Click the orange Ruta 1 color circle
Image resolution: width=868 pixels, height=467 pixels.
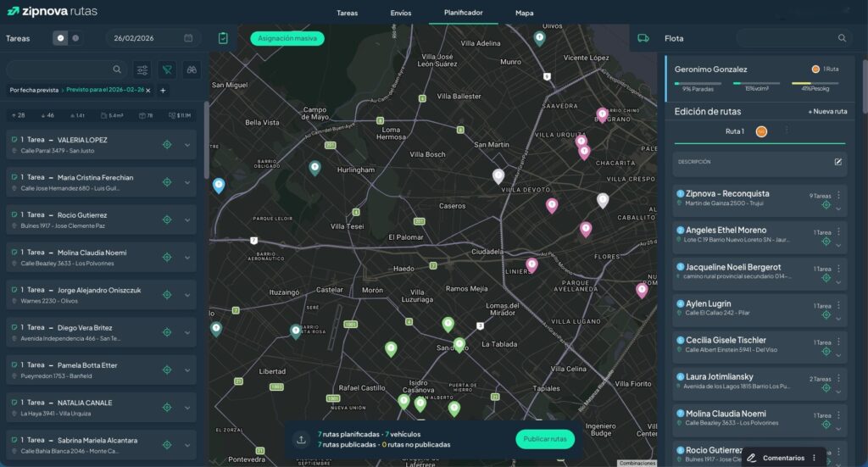point(762,131)
